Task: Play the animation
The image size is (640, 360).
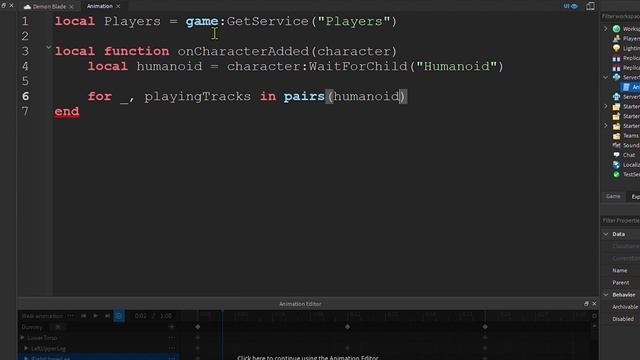Action: click(95, 316)
